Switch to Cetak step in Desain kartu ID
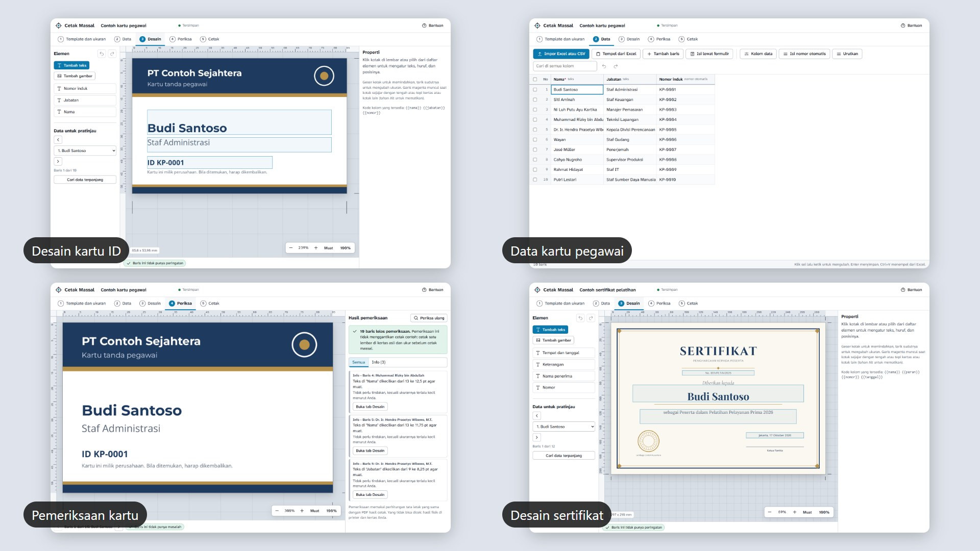The height and width of the screenshot is (551, 980). 210,39
